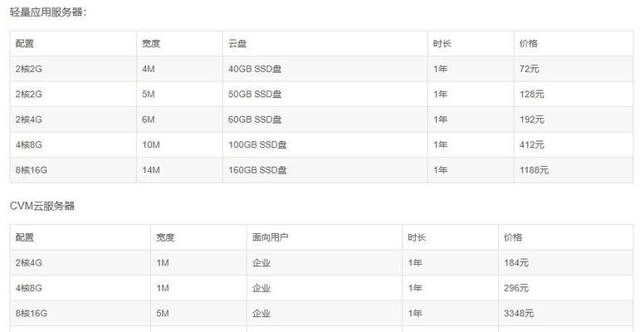Select the 72元 price cell

click(529, 69)
